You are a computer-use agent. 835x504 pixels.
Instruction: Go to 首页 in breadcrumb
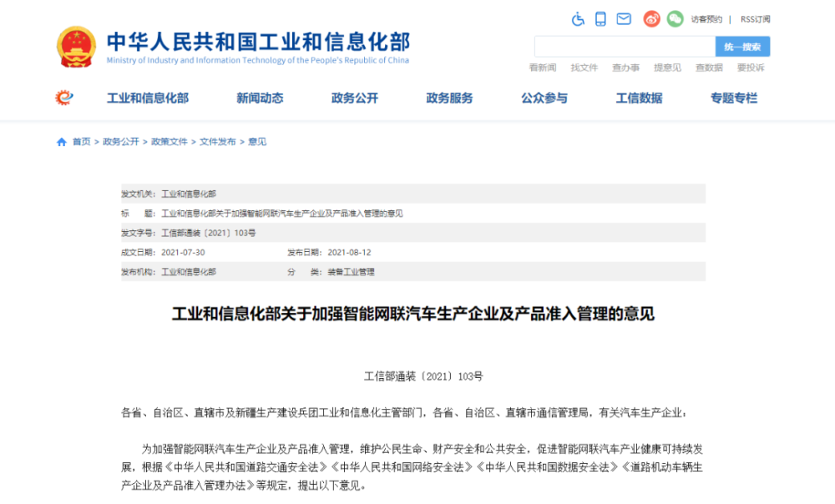[x=82, y=142]
